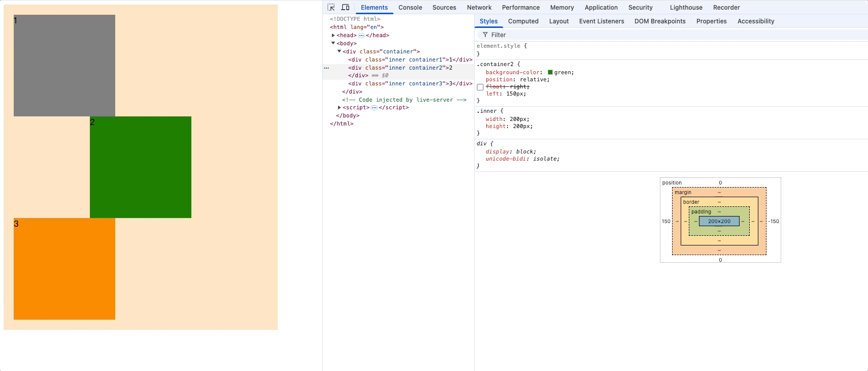
Task: Select the live-server comment node
Action: 404,100
